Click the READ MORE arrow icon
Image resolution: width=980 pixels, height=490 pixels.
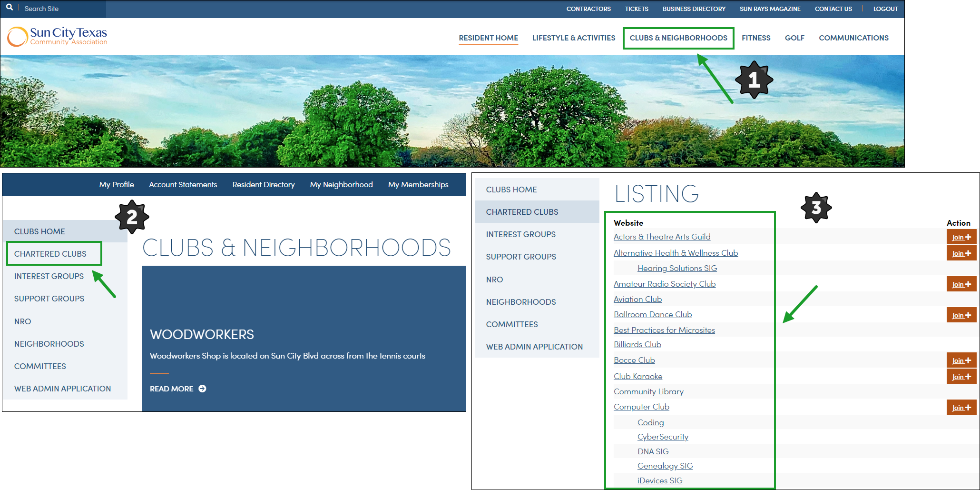click(202, 389)
